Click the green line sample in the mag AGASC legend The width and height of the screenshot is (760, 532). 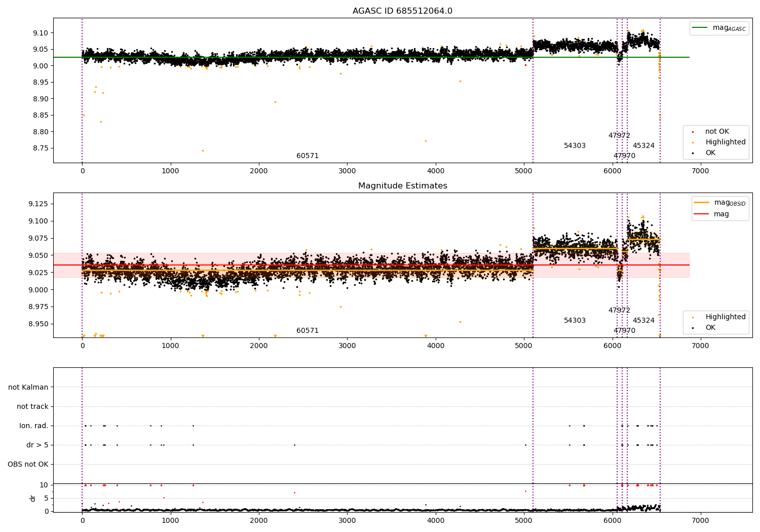700,28
